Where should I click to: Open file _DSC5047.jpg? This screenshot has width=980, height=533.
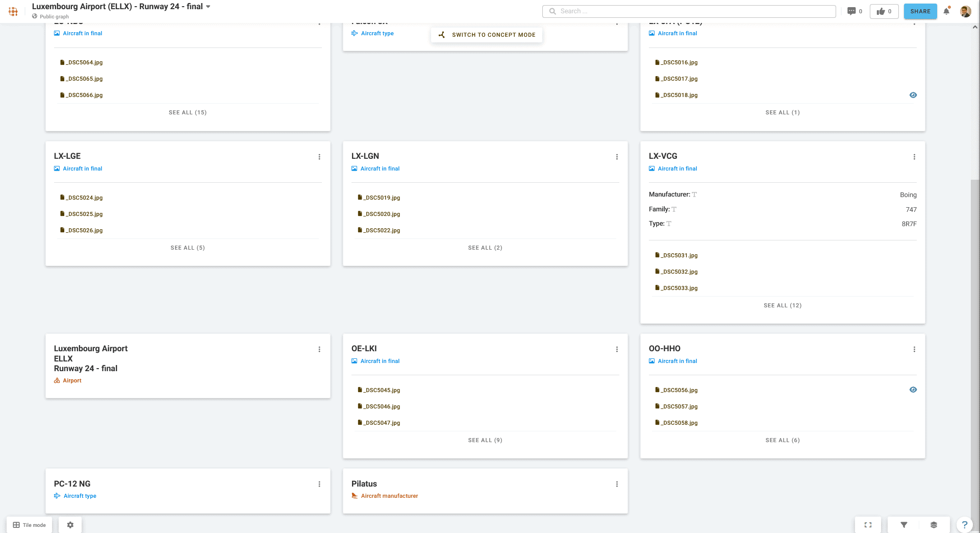pos(379,423)
